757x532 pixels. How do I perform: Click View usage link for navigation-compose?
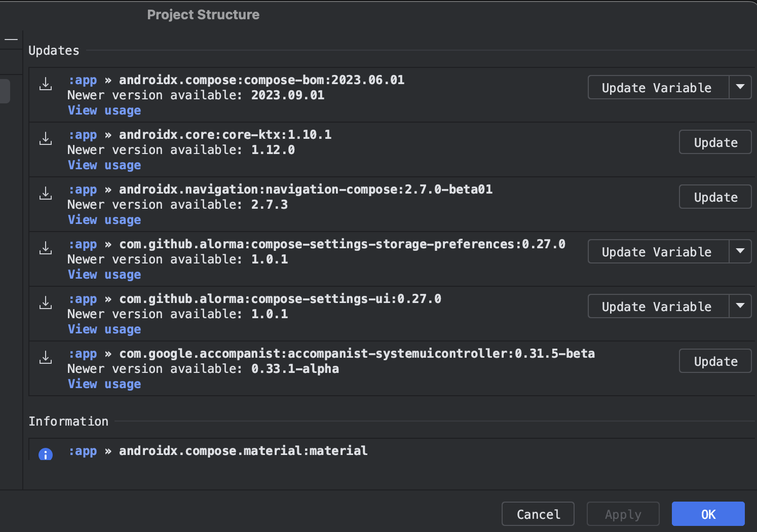point(104,220)
